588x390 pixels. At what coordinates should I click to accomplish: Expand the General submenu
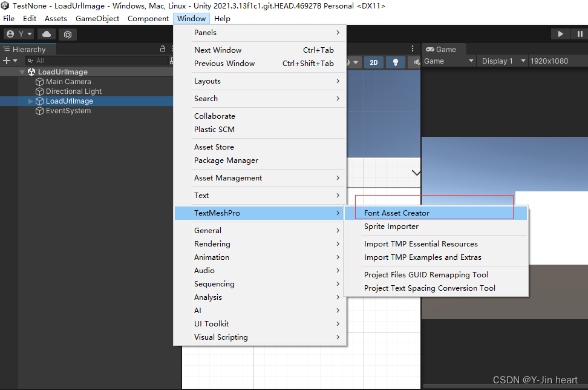[260, 231]
